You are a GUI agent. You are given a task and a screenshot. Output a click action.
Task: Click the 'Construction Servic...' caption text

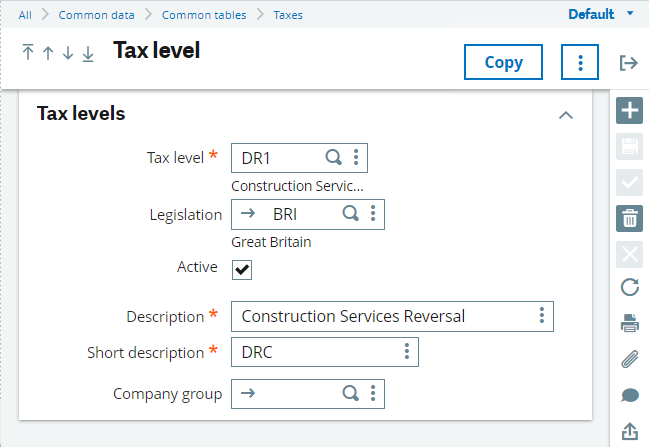coord(298,186)
